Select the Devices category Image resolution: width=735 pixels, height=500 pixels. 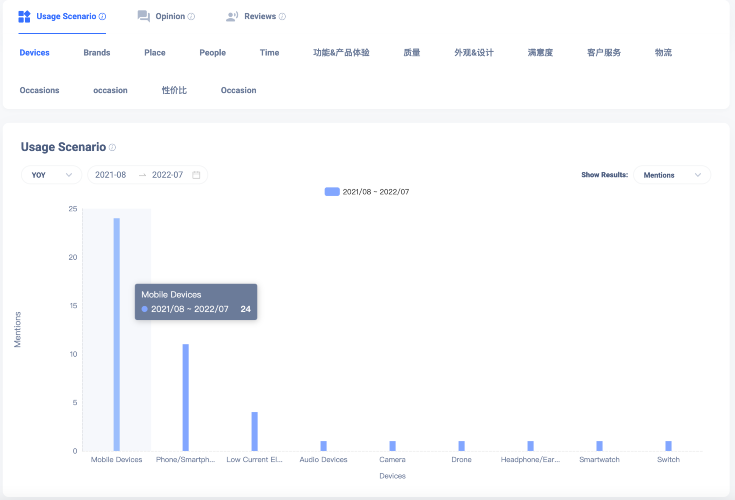pos(35,52)
